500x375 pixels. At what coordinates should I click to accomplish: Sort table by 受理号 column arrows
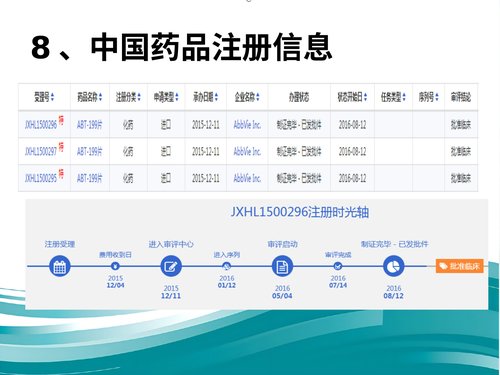[x=52, y=97]
